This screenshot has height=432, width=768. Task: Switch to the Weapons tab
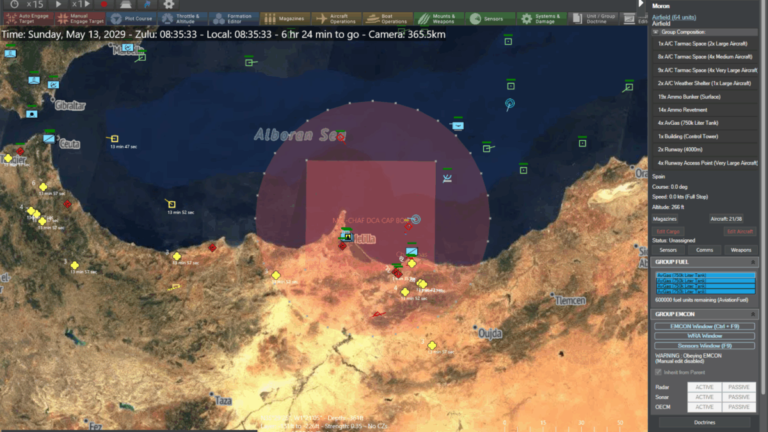[741, 250]
